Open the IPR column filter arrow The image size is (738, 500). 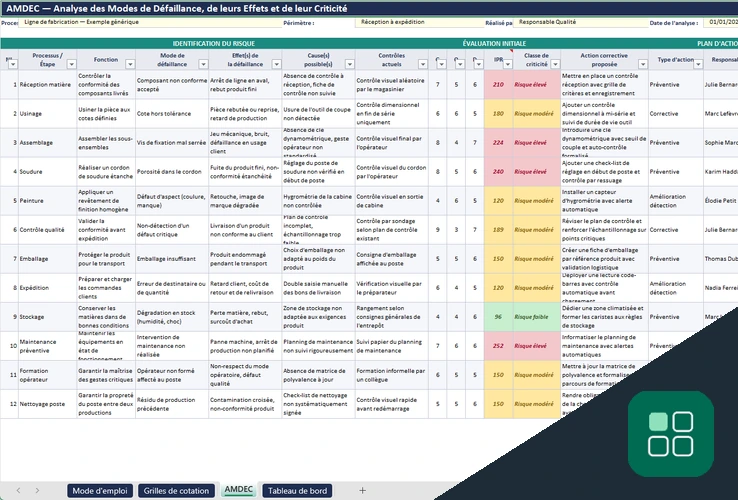(x=507, y=64)
